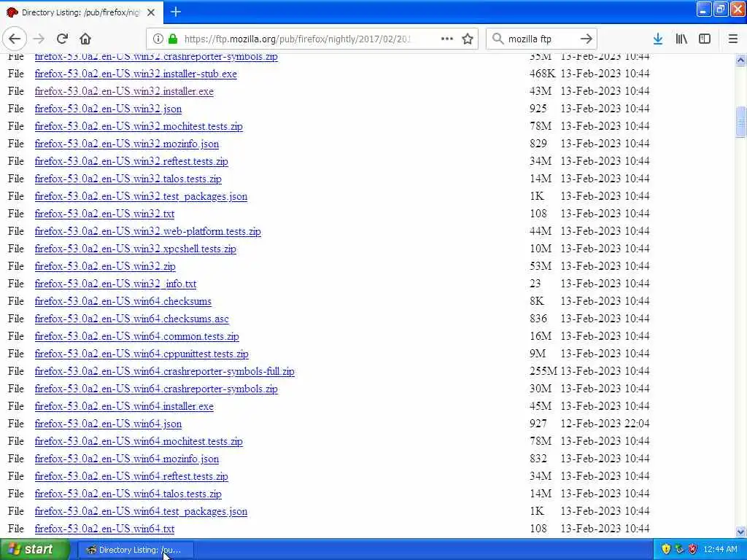The height and width of the screenshot is (560, 747).
Task: Close the Directory Listing tab
Action: click(x=151, y=12)
